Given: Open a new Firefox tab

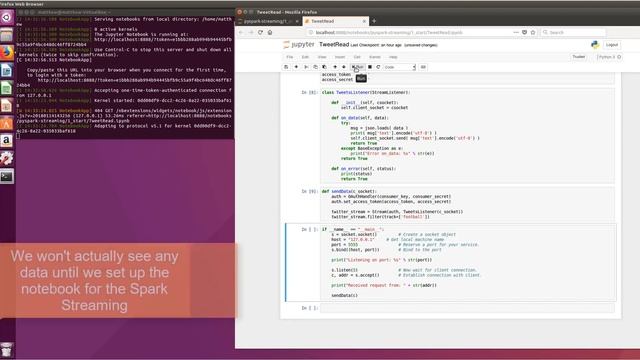Looking at the screenshot, I should (x=374, y=21).
